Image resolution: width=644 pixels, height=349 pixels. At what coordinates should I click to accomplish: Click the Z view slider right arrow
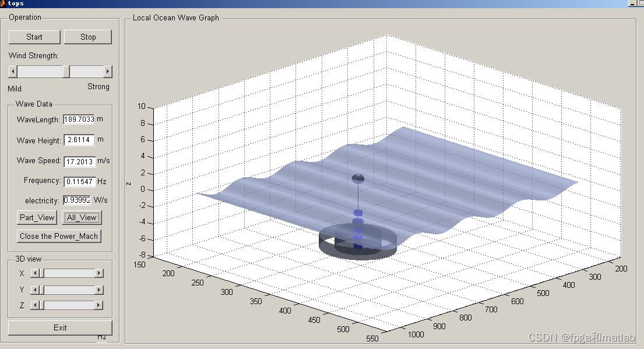[98, 305]
